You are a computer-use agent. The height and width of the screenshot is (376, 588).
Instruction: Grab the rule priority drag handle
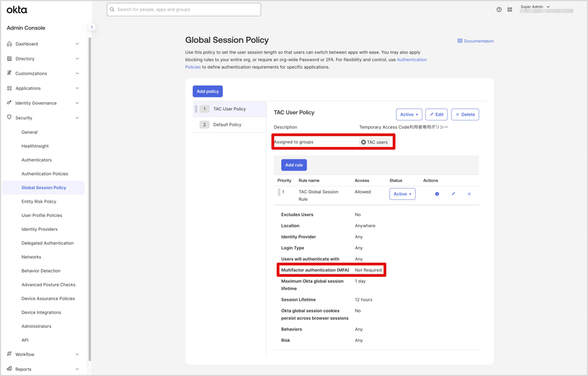tap(279, 192)
